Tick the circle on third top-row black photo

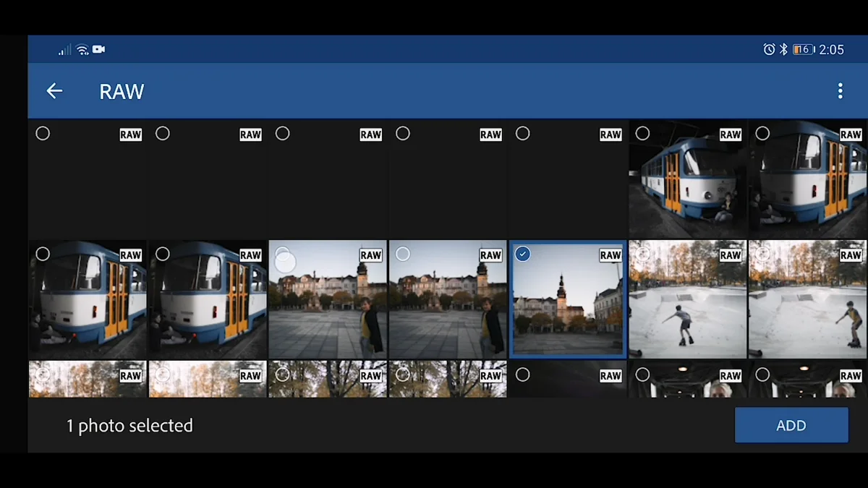[283, 133]
